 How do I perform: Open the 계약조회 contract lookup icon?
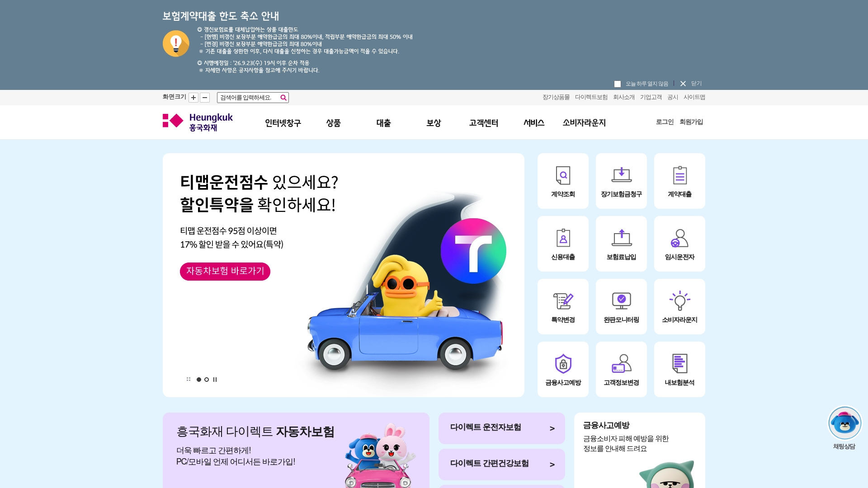tap(563, 181)
